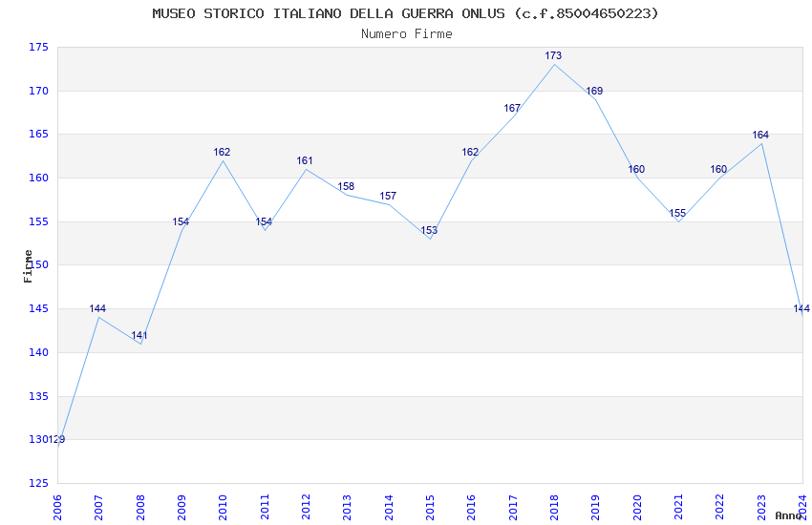Select the 167 data label for 2017

click(x=512, y=108)
